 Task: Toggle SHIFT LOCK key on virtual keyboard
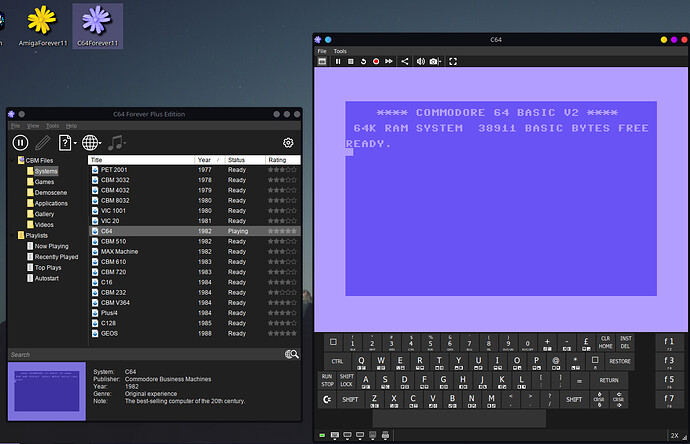click(346, 380)
